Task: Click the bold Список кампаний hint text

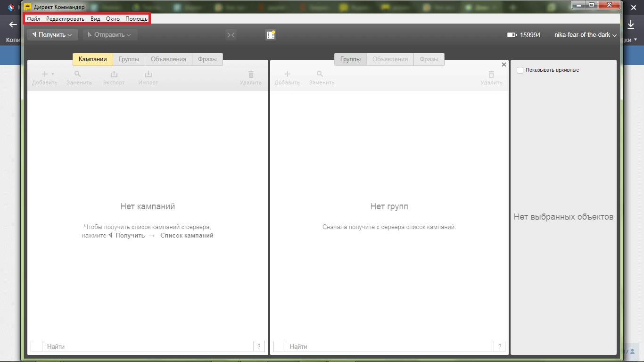Action: (187, 235)
